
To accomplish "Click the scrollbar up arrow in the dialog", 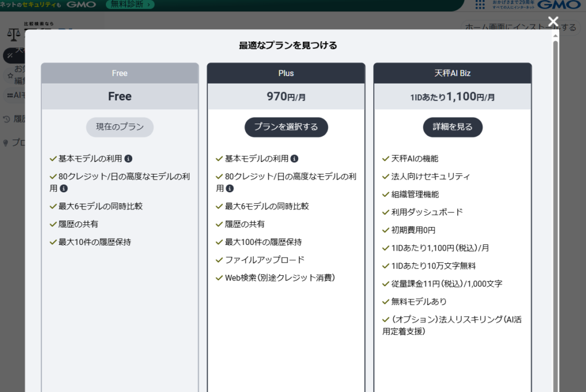I will pyautogui.click(x=555, y=36).
